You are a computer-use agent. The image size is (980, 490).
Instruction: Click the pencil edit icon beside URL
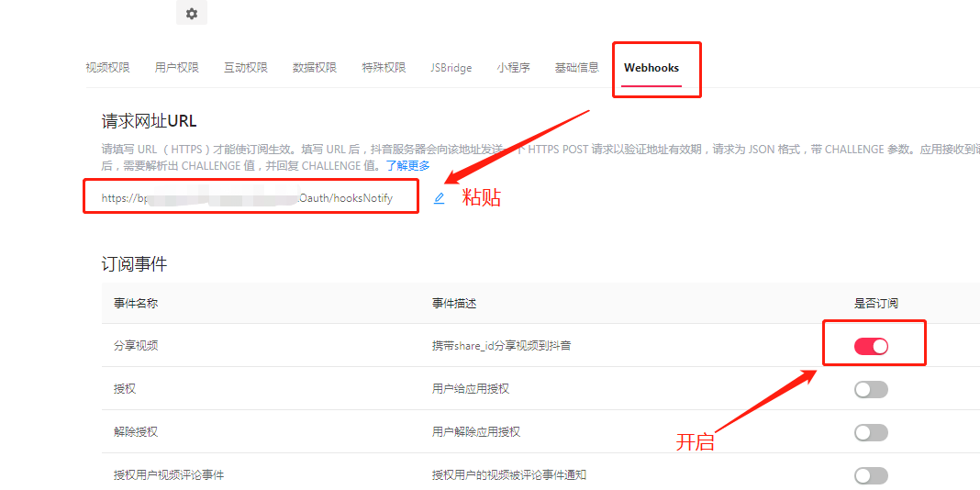click(x=439, y=198)
